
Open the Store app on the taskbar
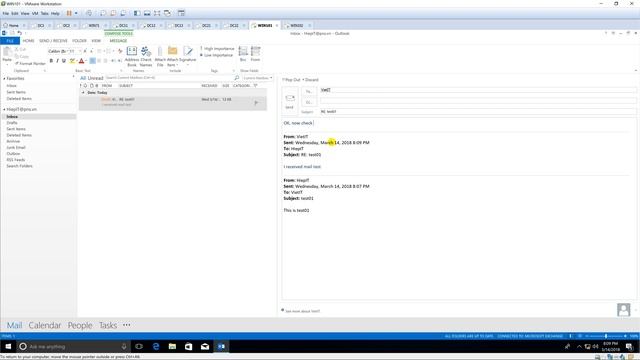(189, 347)
